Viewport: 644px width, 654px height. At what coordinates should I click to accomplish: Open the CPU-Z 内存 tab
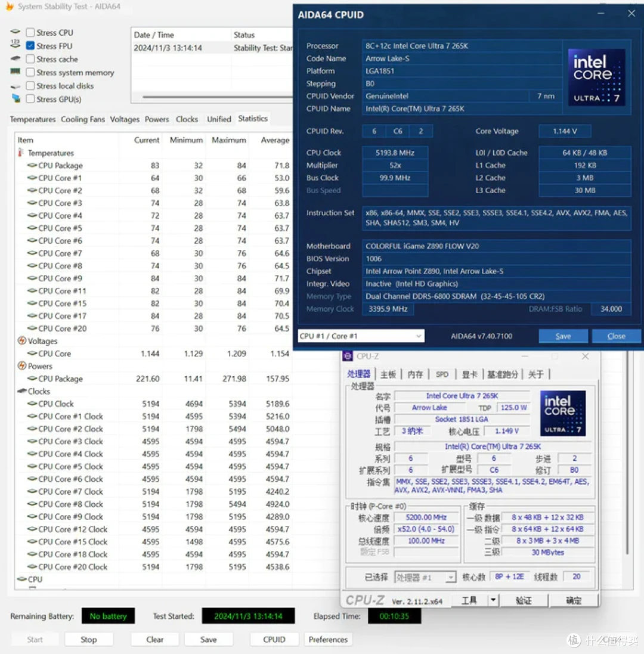(415, 374)
